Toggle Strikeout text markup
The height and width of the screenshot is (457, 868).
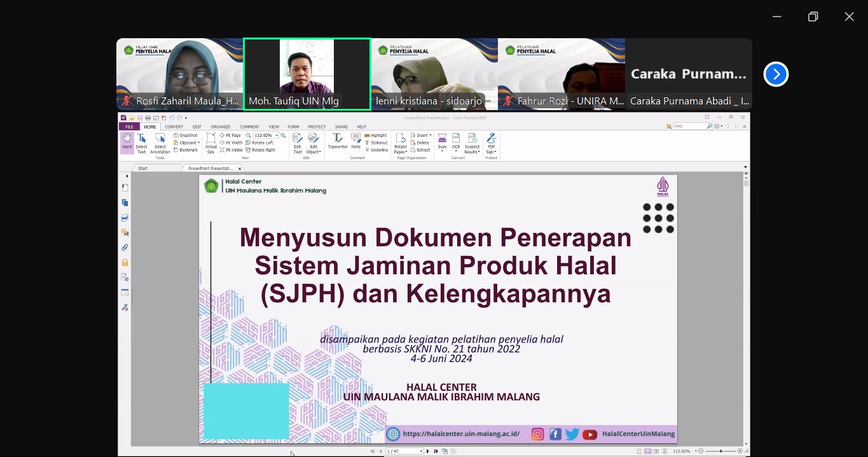376,143
